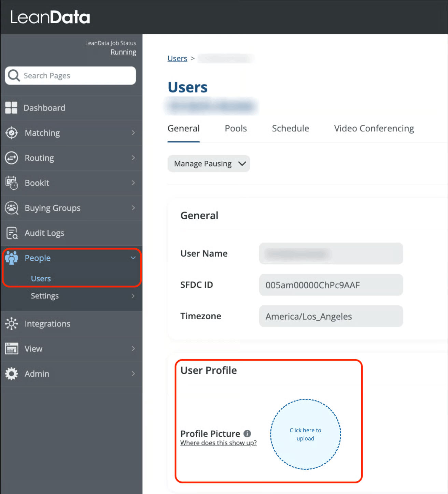
Task: Click the Running job status link
Action: click(x=123, y=52)
